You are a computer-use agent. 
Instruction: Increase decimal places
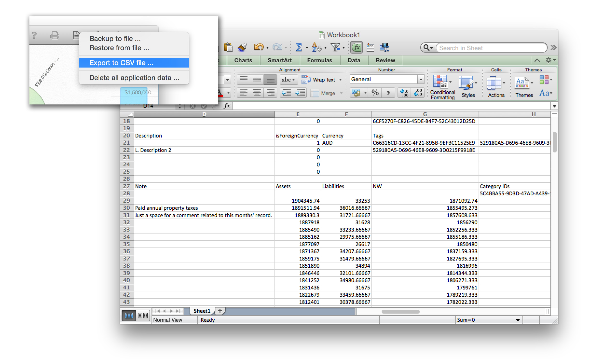click(404, 93)
